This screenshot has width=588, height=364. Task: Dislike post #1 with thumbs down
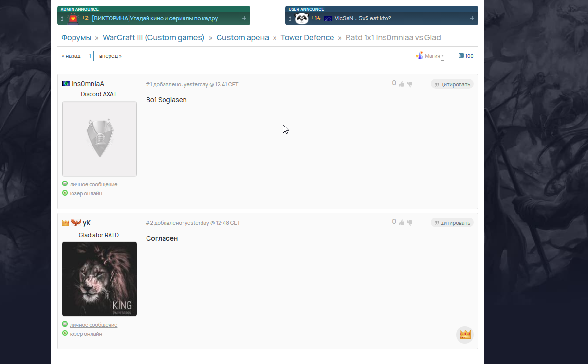coord(410,84)
